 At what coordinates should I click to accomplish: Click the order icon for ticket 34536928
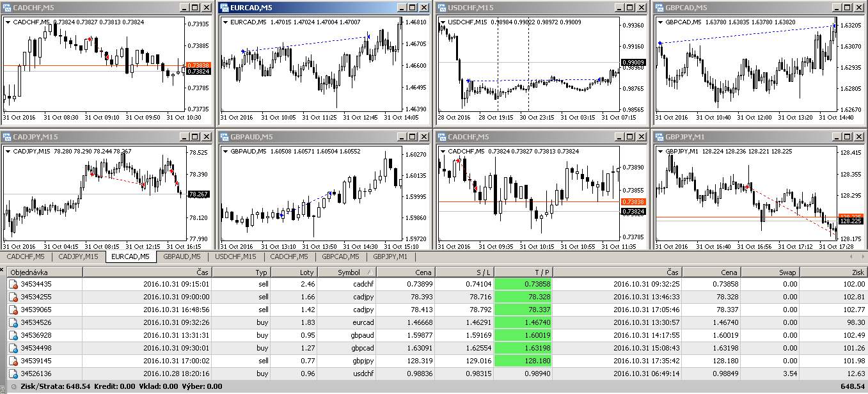pos(13,335)
